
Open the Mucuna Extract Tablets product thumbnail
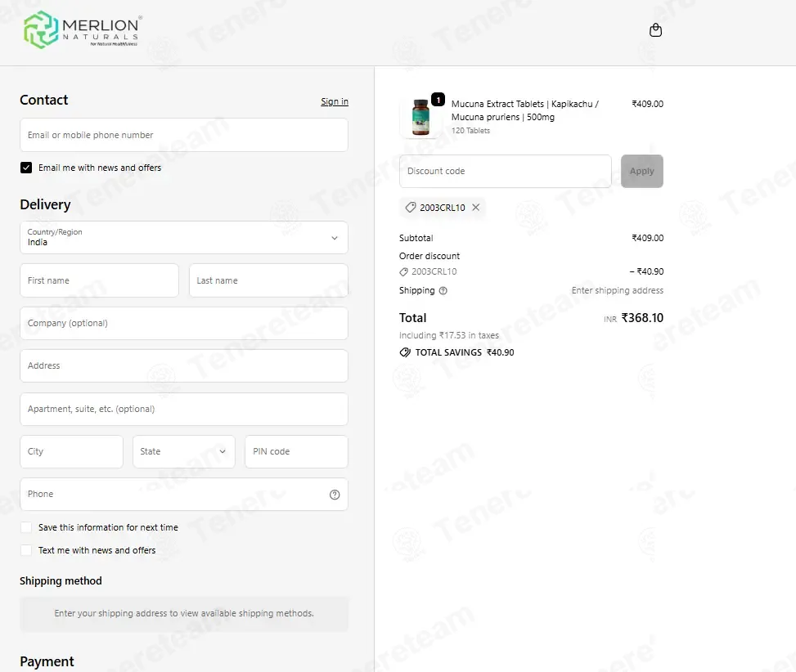coord(420,117)
